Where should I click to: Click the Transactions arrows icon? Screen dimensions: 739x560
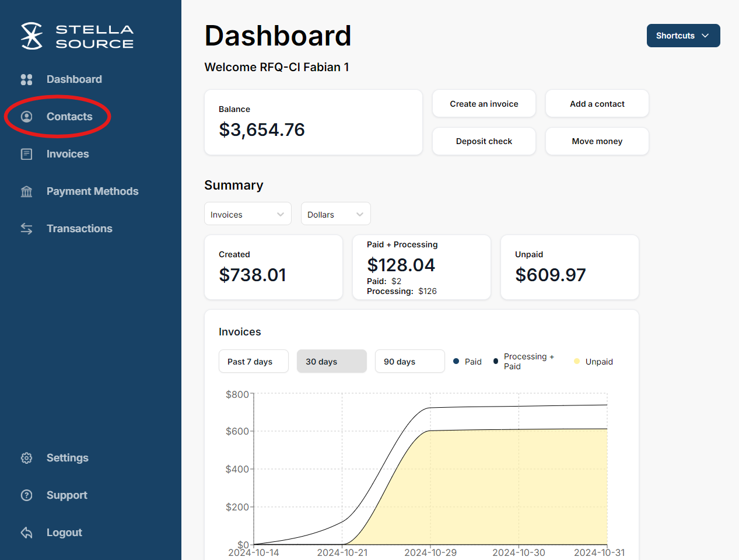click(27, 229)
